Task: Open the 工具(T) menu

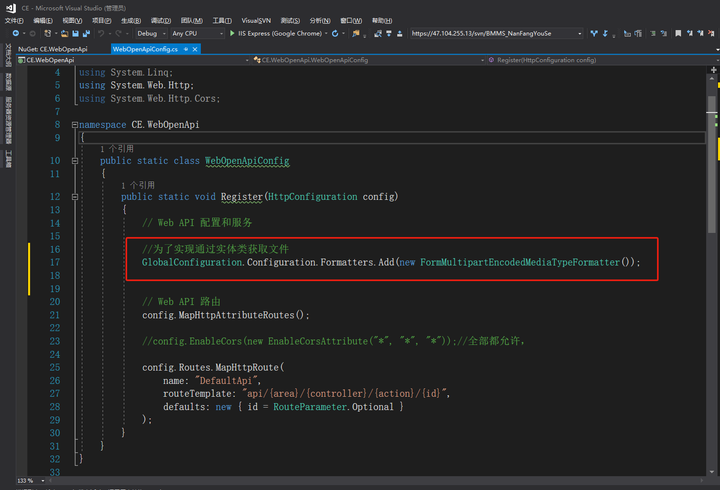Action: 221,19
